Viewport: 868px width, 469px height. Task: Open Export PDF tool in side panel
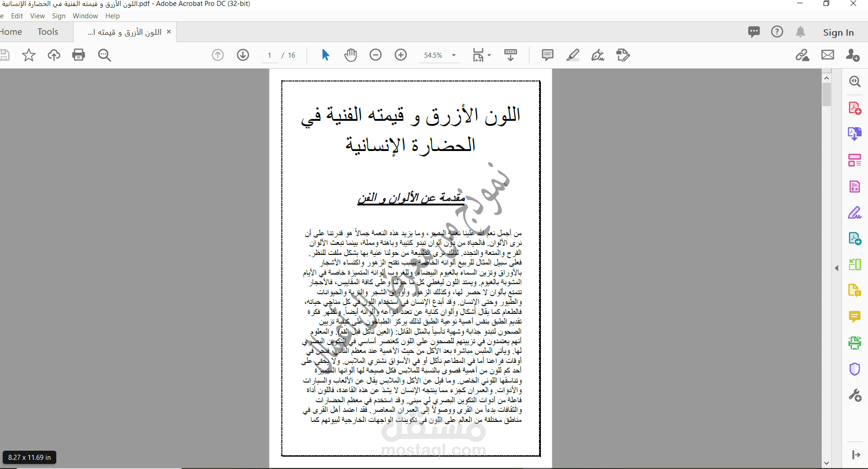pos(855,134)
